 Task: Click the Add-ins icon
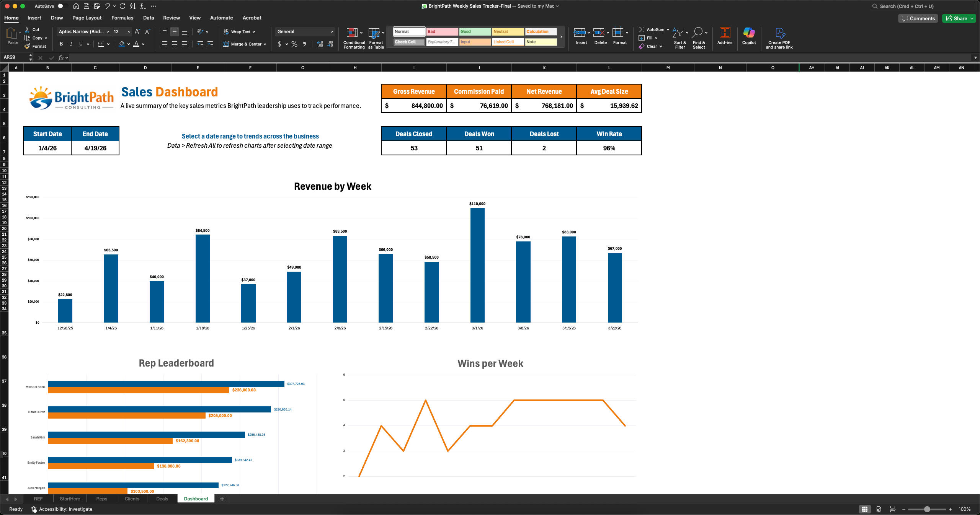point(724,33)
